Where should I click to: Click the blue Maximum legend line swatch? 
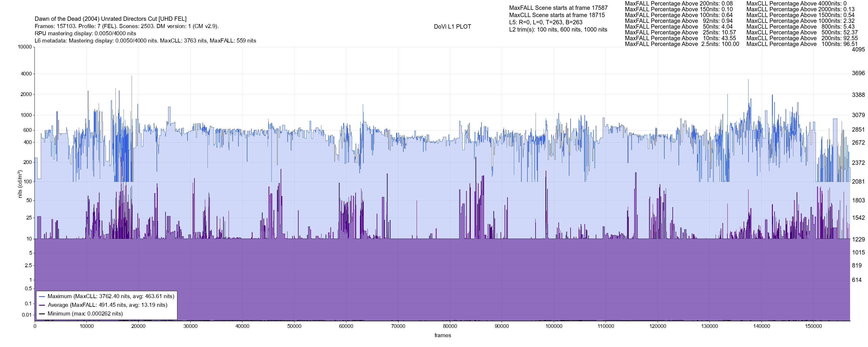[42, 296]
